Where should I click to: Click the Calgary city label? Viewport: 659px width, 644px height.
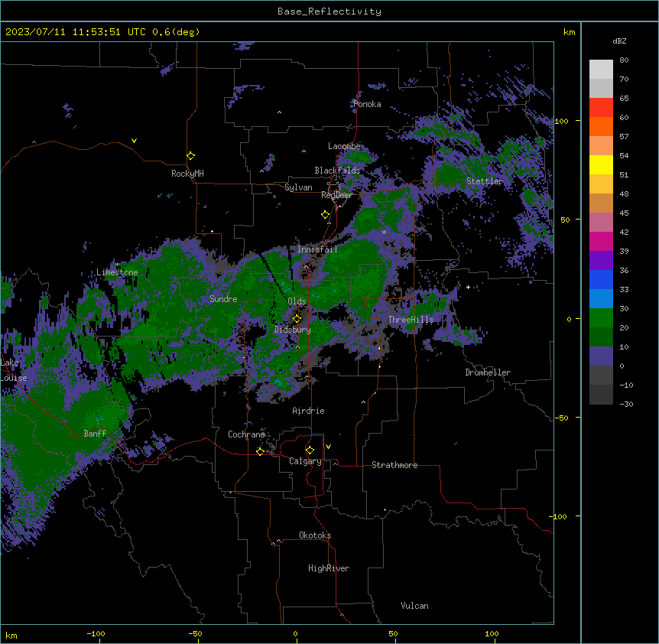(x=306, y=461)
